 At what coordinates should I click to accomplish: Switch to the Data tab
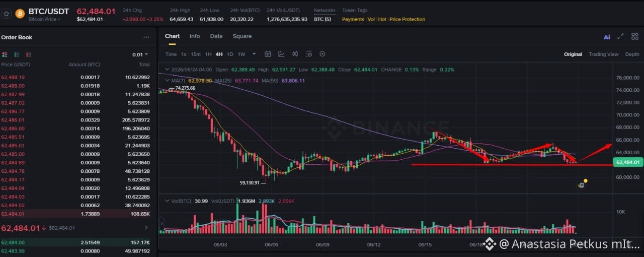point(216,36)
